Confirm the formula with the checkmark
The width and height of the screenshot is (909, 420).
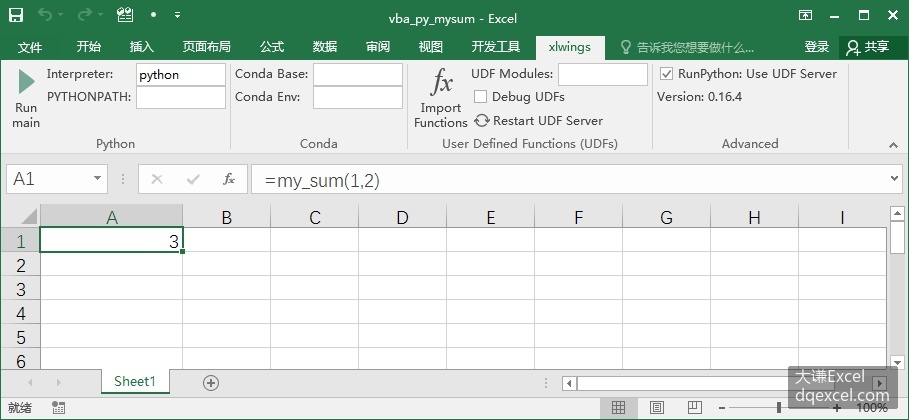pos(193,180)
